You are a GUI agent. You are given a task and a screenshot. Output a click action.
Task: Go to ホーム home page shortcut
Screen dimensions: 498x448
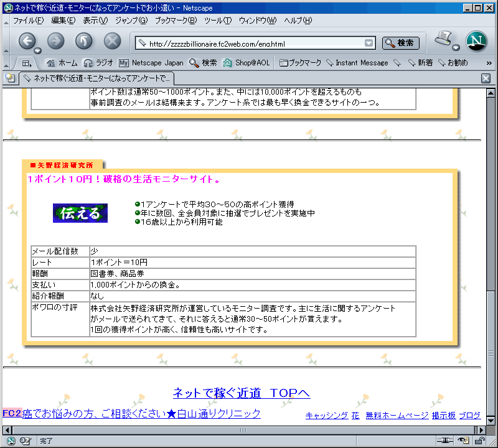(x=62, y=63)
